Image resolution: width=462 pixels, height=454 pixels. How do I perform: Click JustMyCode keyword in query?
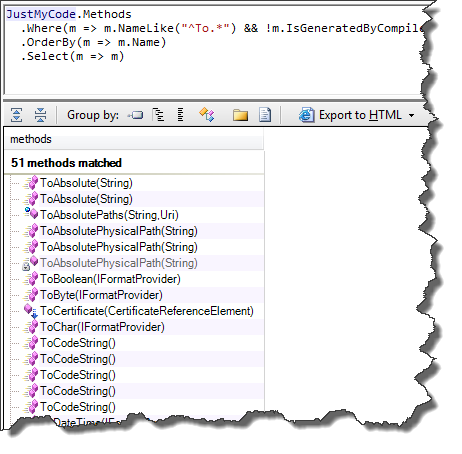tap(41, 14)
